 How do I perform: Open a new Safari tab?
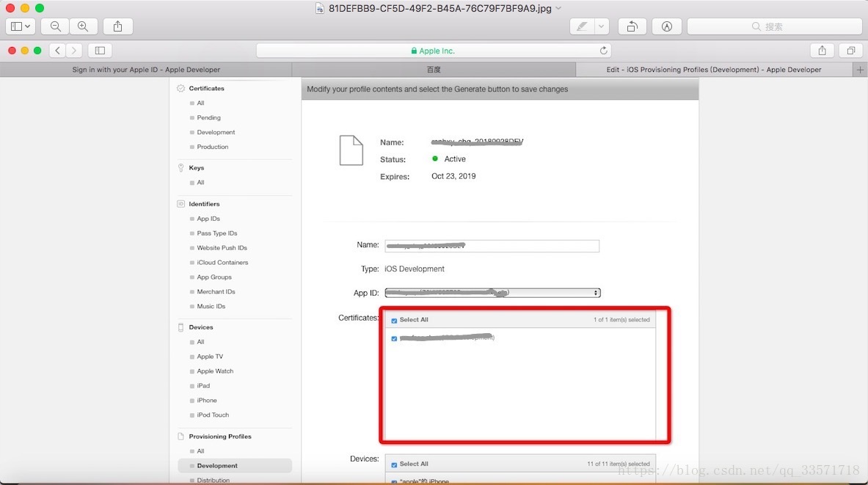pyautogui.click(x=860, y=70)
